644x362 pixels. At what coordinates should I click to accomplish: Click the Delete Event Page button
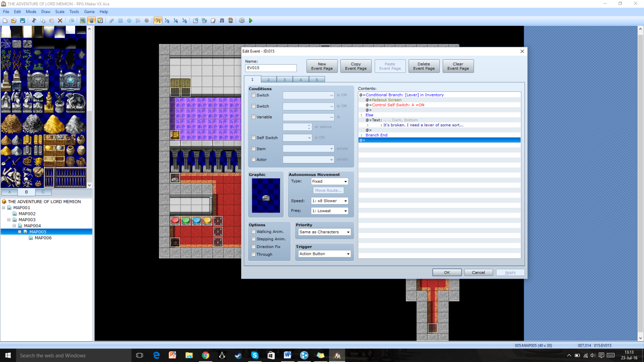pyautogui.click(x=424, y=66)
